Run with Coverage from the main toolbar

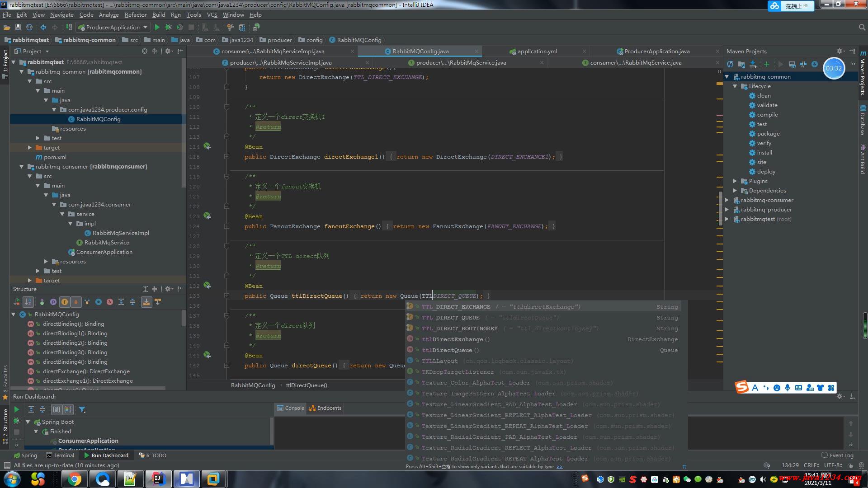179,27
